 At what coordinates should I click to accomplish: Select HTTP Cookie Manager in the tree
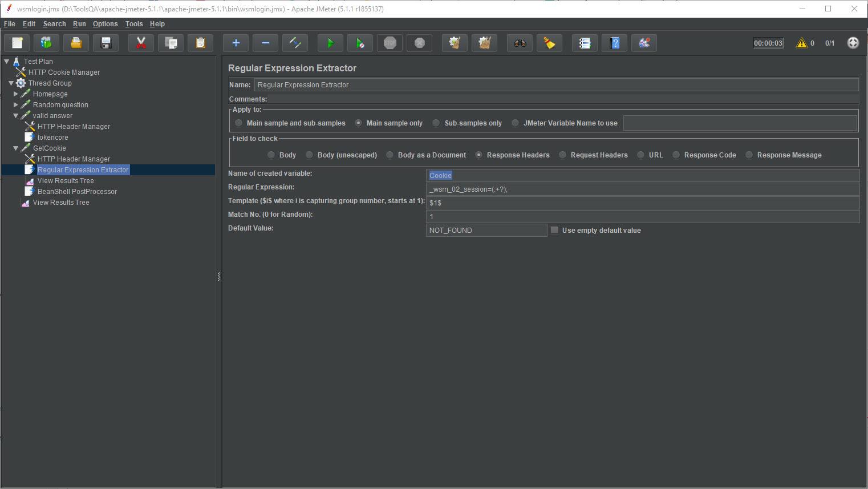pyautogui.click(x=64, y=72)
